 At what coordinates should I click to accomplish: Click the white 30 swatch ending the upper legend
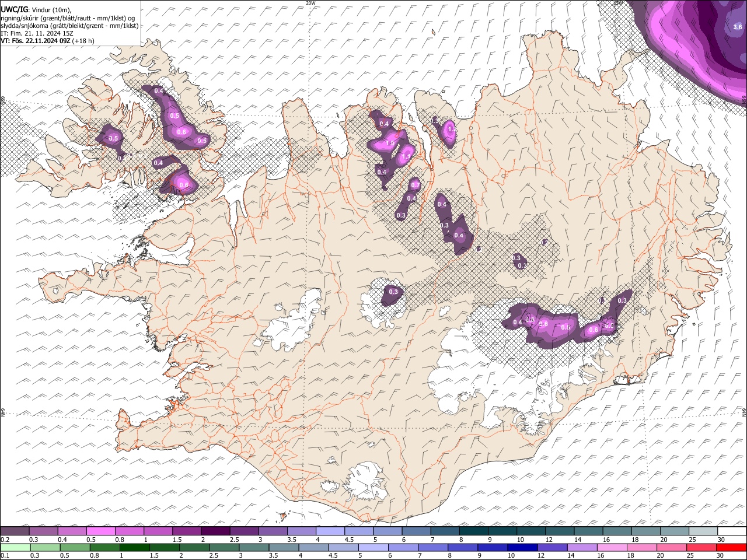pos(731,531)
